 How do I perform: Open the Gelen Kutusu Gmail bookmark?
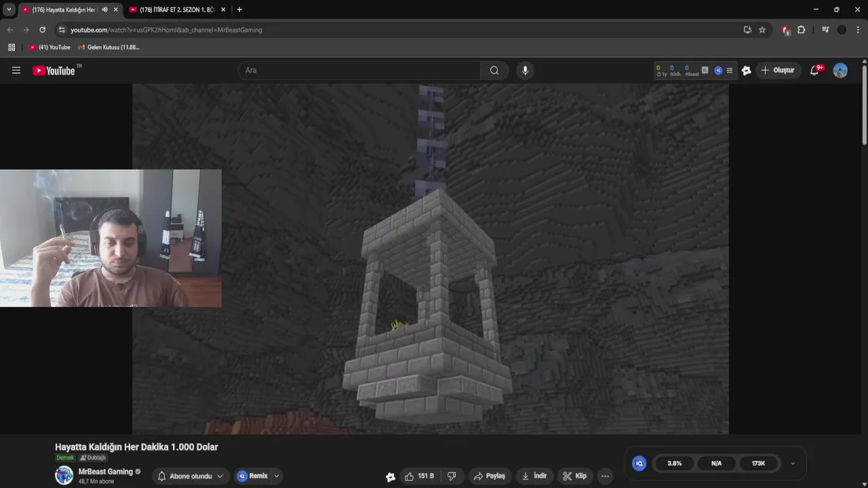pos(108,47)
